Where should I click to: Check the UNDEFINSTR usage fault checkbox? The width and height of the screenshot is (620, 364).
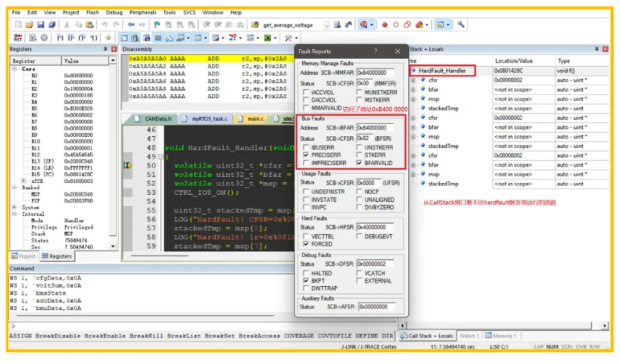coord(306,192)
